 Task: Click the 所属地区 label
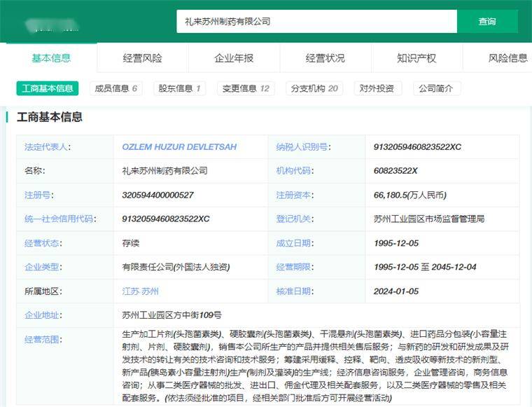tap(43, 291)
